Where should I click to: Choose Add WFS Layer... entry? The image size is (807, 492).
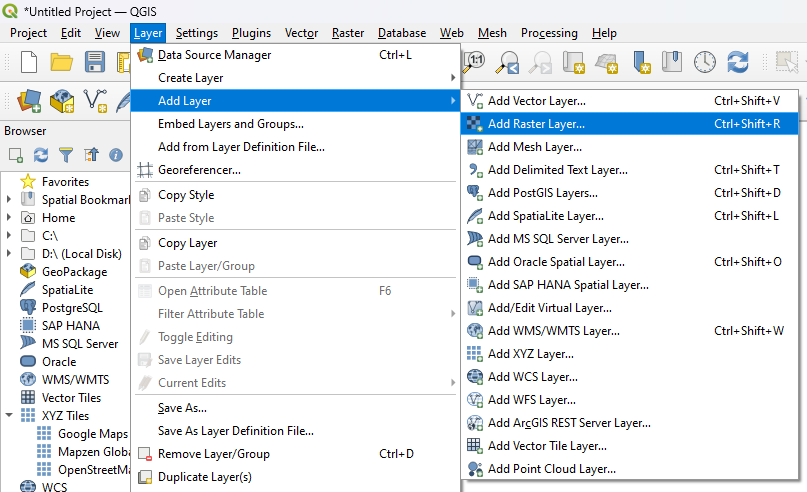click(629, 400)
